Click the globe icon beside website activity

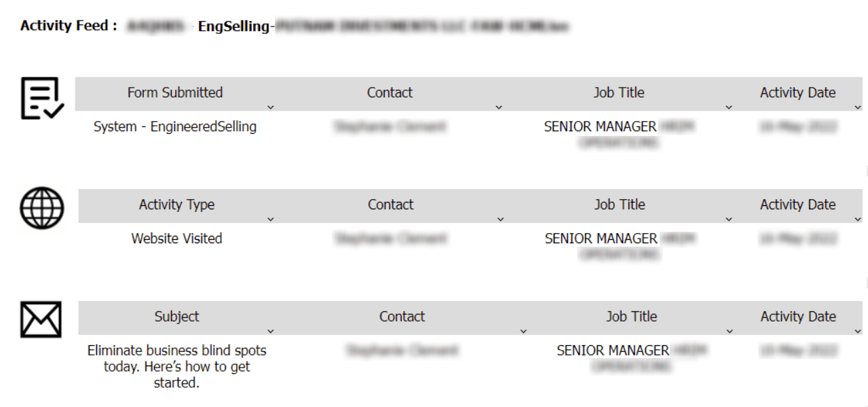point(39,207)
